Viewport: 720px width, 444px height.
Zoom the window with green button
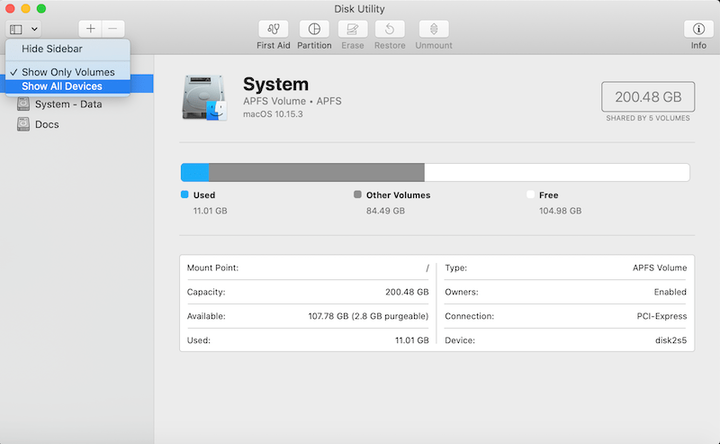point(41,9)
